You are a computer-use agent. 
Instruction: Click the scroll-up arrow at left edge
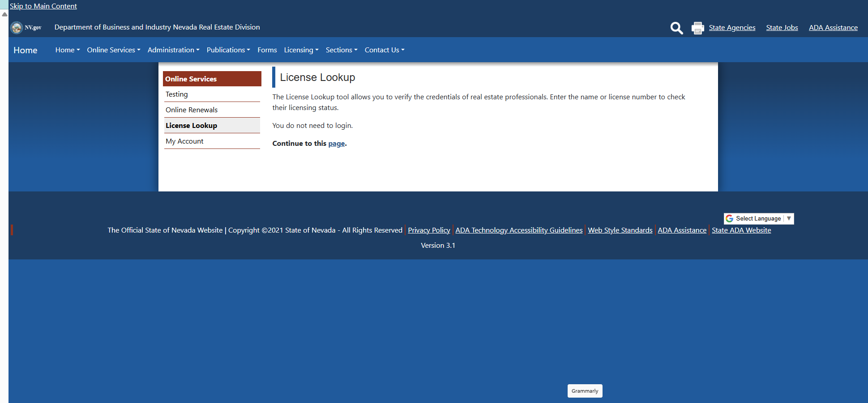(x=4, y=14)
